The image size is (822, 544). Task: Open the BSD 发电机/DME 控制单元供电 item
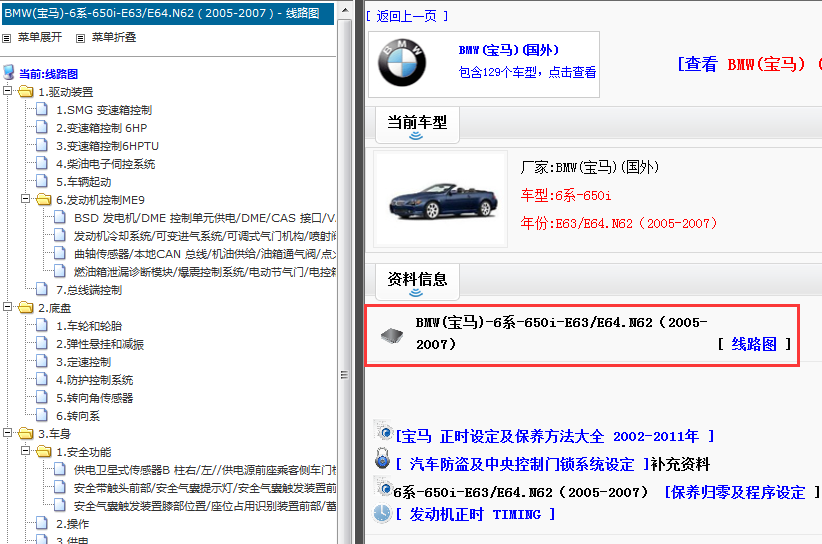pyautogui.click(x=205, y=217)
